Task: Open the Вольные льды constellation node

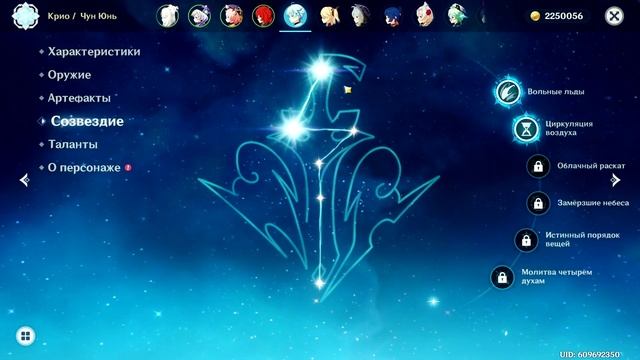Action: 508,92
